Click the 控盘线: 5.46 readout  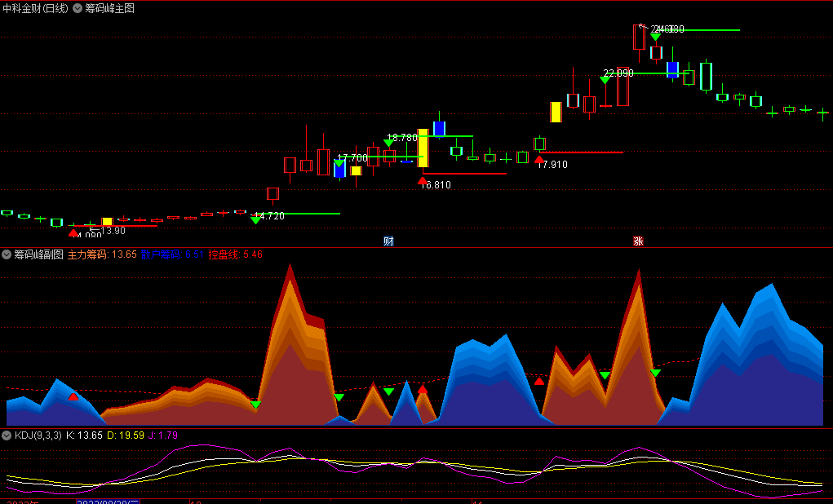[235, 254]
